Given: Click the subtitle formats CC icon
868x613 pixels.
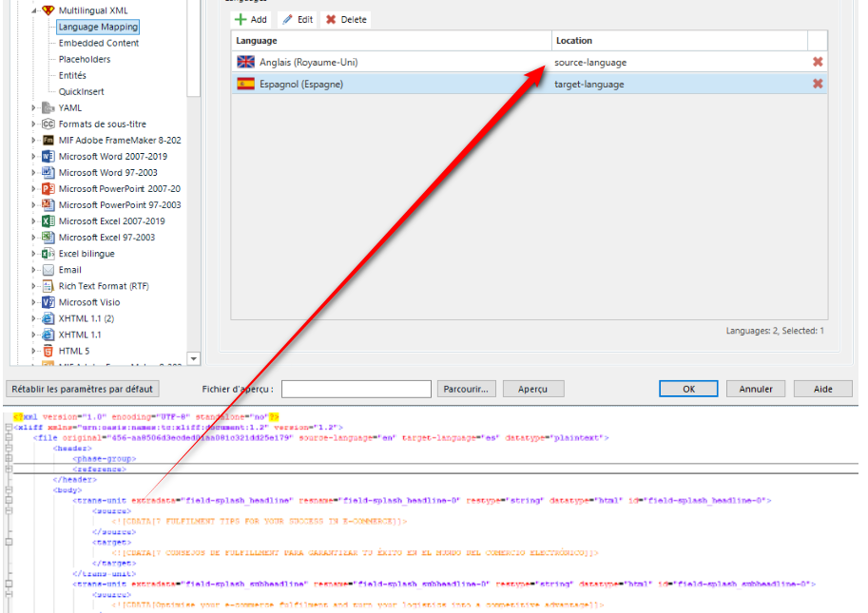Looking at the screenshot, I should [x=48, y=124].
